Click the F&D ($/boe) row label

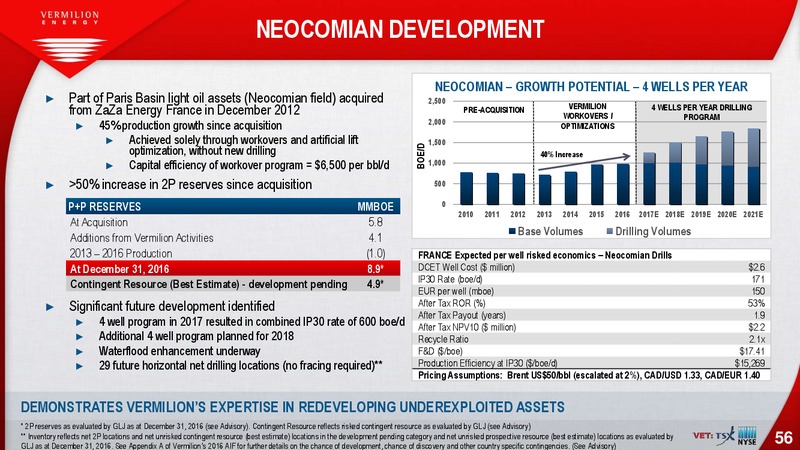439,351
